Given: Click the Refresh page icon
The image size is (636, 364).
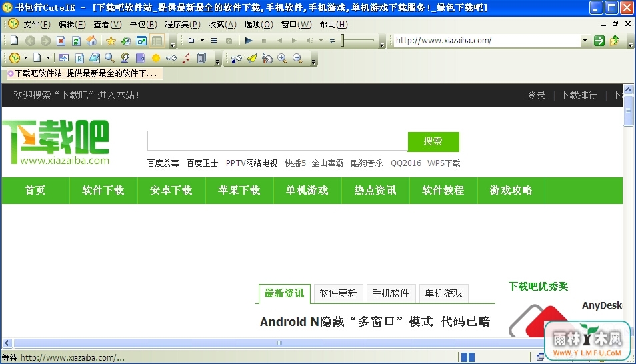Looking at the screenshot, I should pyautogui.click(x=76, y=41).
